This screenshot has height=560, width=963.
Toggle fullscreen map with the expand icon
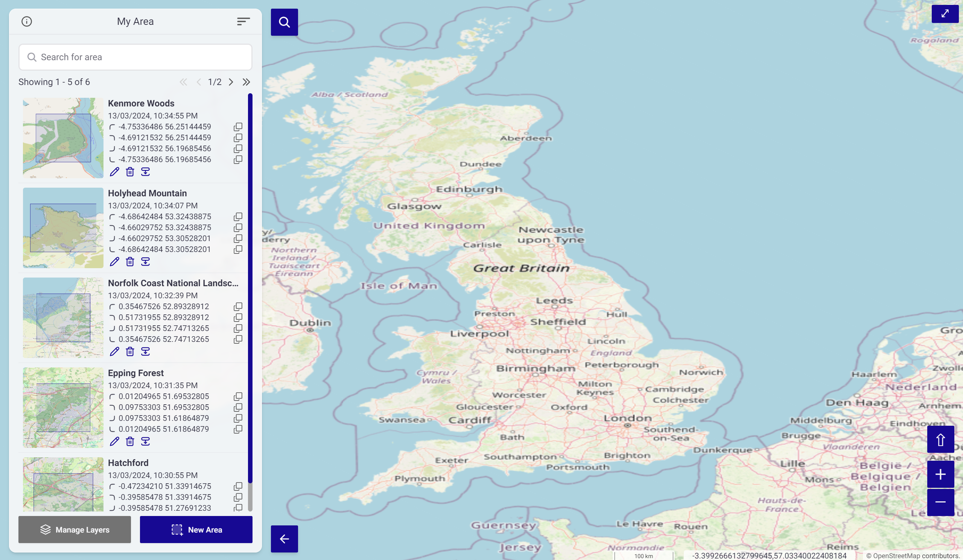click(x=945, y=14)
